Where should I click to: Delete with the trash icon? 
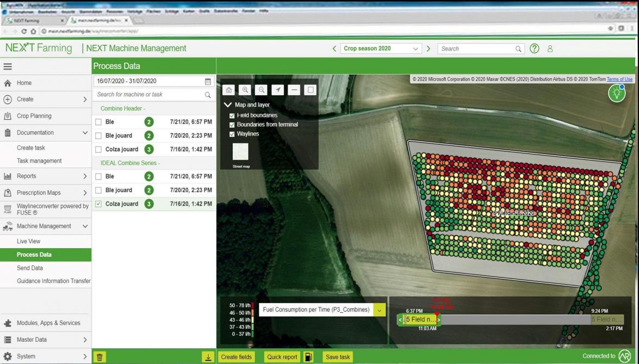[100, 357]
